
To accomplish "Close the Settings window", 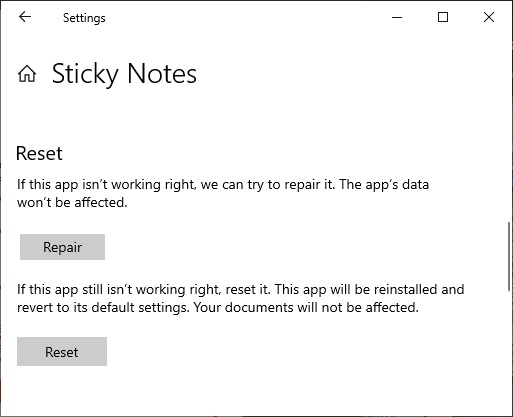I will tap(489, 17).
